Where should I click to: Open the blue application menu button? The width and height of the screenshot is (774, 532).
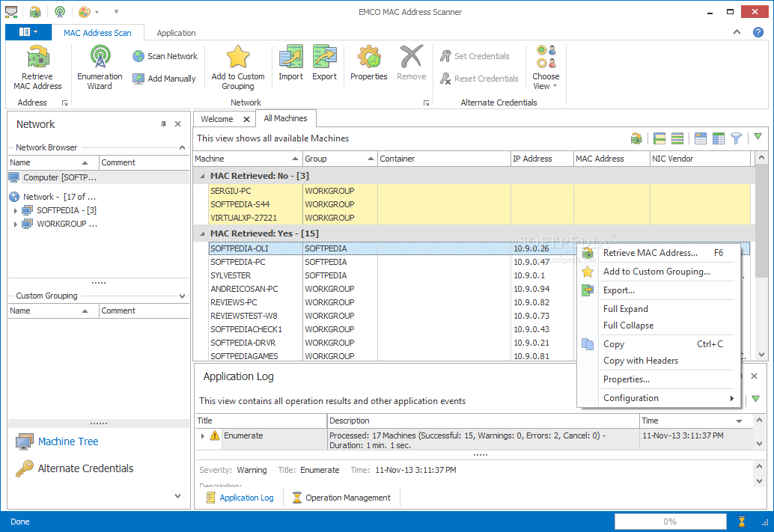(28, 32)
